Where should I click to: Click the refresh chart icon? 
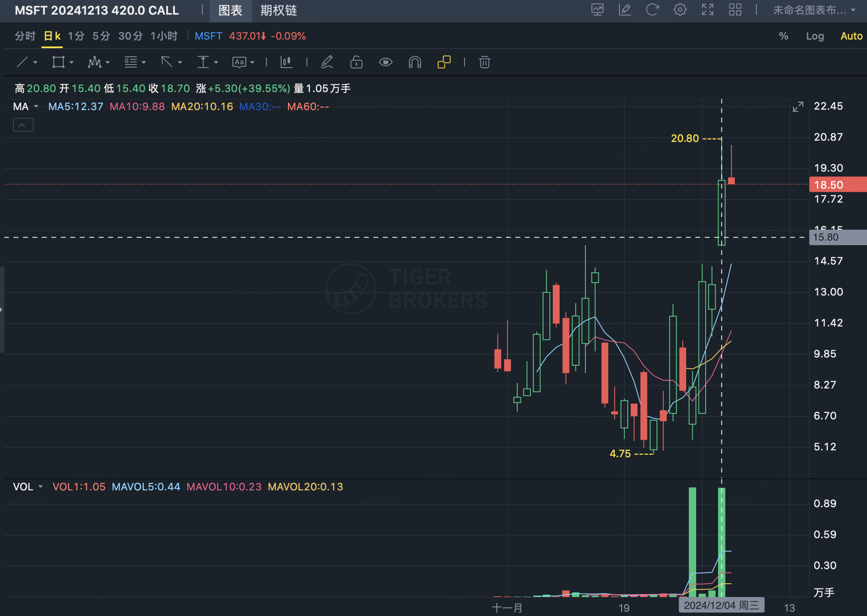coord(652,10)
